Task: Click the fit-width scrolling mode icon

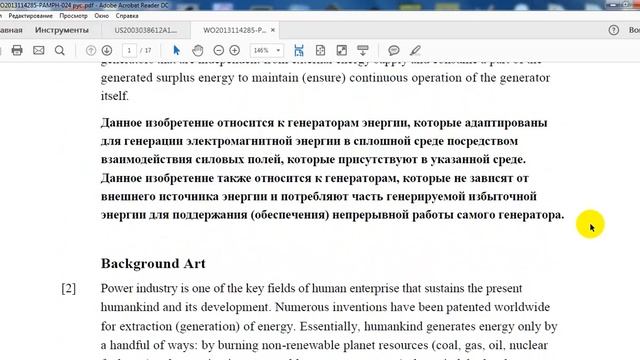Action: click(299, 50)
